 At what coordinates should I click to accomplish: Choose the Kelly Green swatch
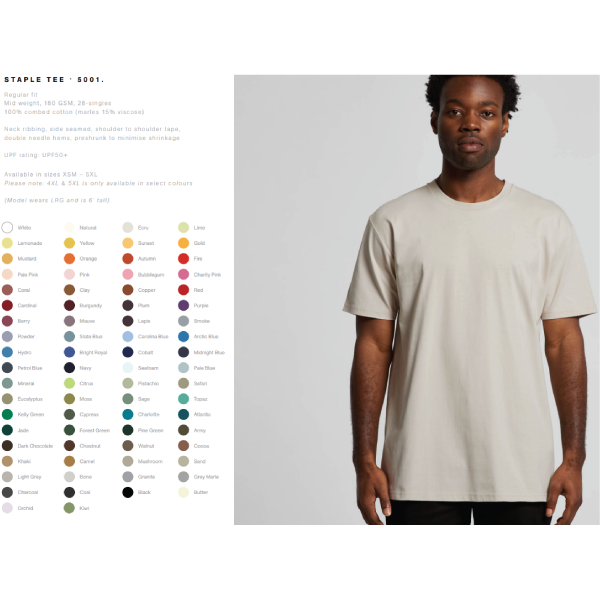[7, 414]
